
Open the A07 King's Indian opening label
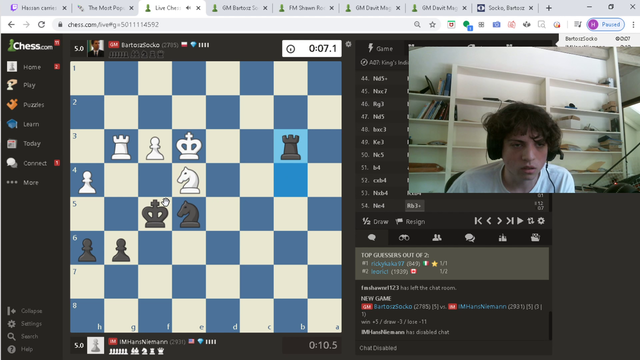(x=384, y=62)
